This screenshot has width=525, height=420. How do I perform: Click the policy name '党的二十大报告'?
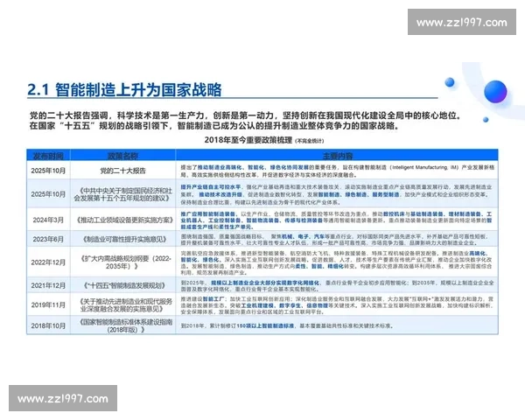pos(122,171)
